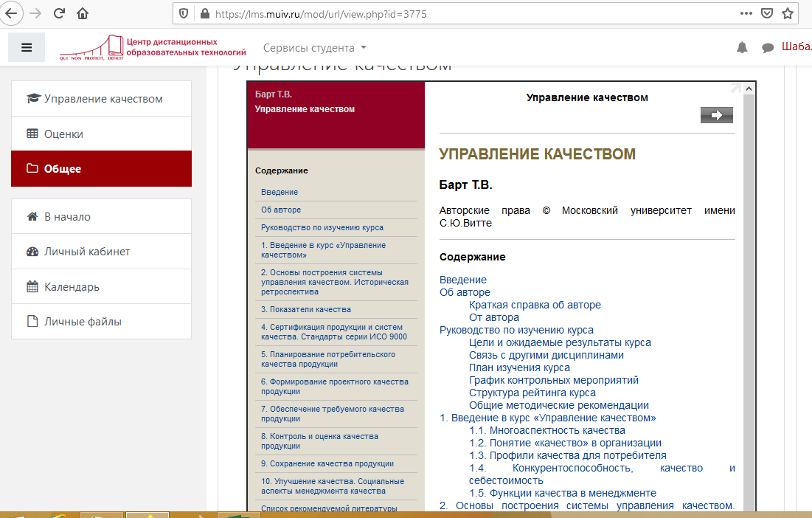Image resolution: width=812 pixels, height=518 pixels.
Task: Click the scroll up arrow of the content frame
Action: point(749,89)
